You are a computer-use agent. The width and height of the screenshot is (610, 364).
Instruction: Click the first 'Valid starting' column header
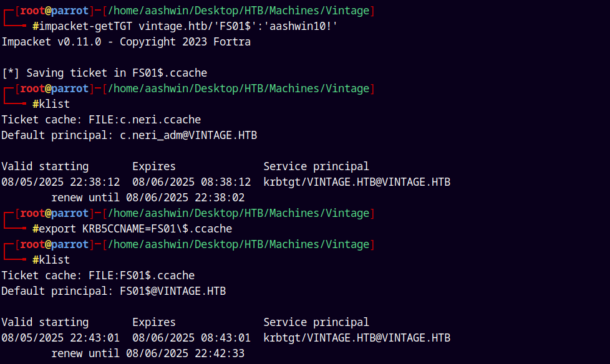coord(45,166)
